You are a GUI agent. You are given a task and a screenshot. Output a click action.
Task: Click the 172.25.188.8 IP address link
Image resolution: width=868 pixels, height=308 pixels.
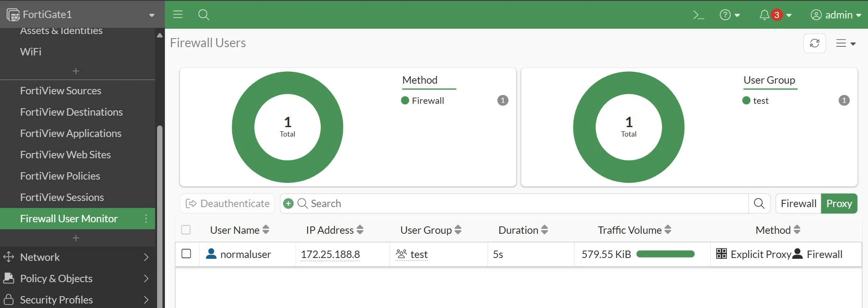click(x=330, y=254)
